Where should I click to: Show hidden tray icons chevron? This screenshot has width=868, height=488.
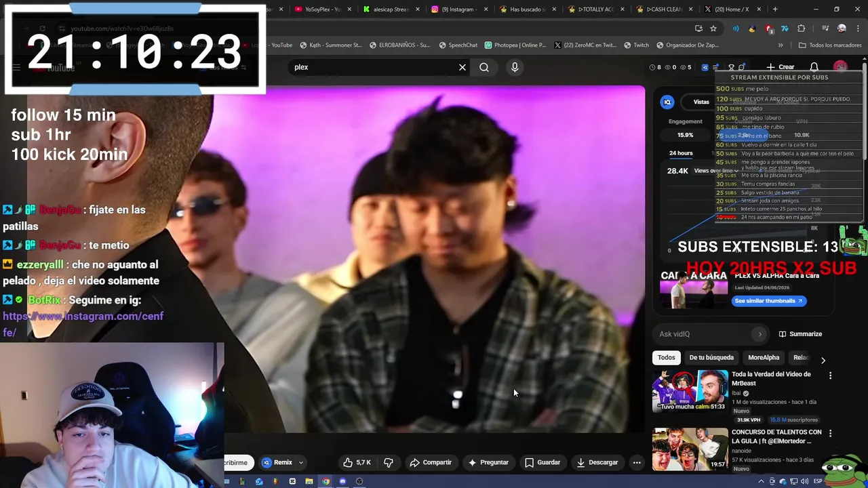tap(761, 481)
